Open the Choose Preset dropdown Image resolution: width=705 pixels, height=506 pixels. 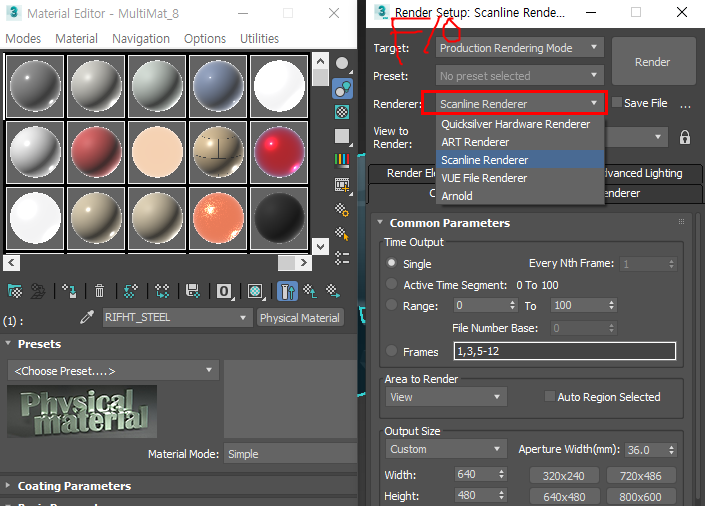coord(113,371)
